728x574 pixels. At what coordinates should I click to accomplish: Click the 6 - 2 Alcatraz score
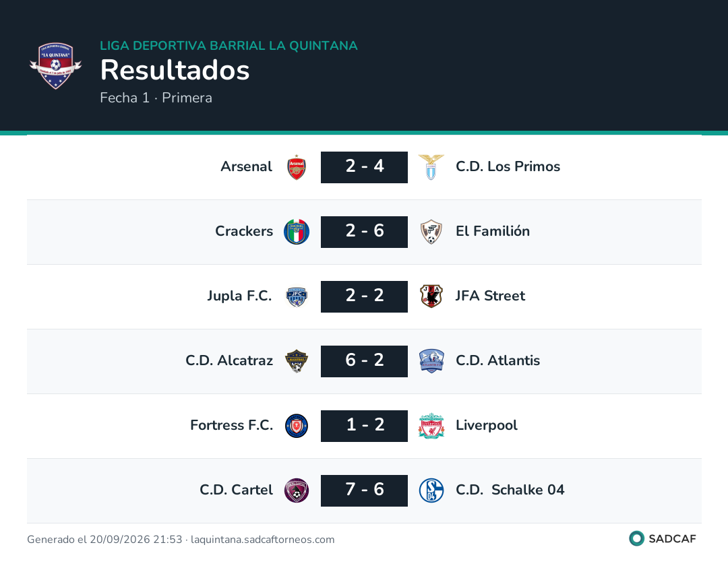pyautogui.click(x=364, y=361)
